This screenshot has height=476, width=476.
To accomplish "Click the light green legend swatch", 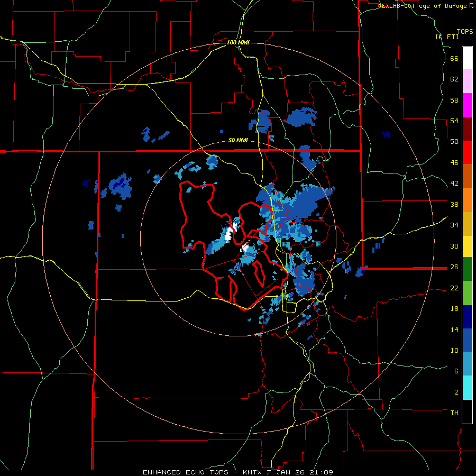I will coord(467,293).
